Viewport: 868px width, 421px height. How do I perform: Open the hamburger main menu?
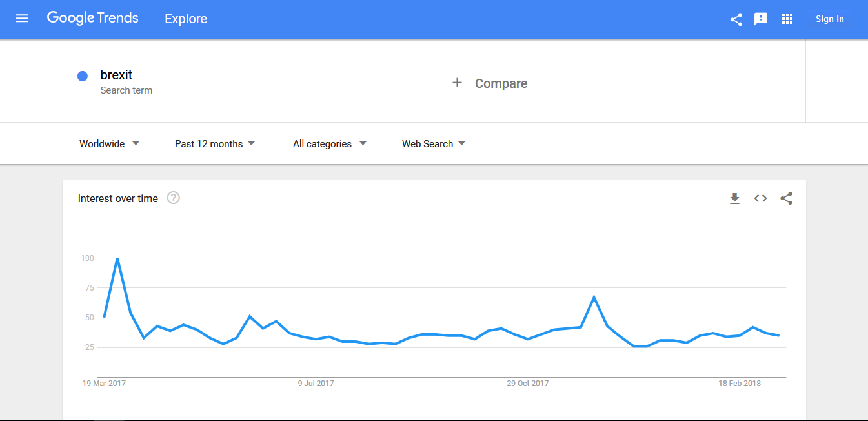point(22,19)
